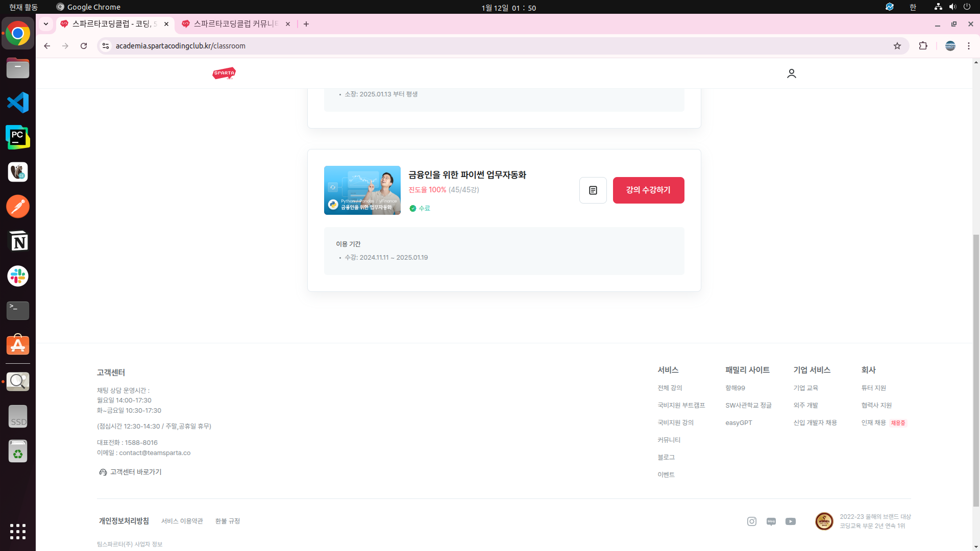Viewport: 980px width, 551px height.
Task: Open the Sparta YouTube channel icon
Action: (791, 521)
